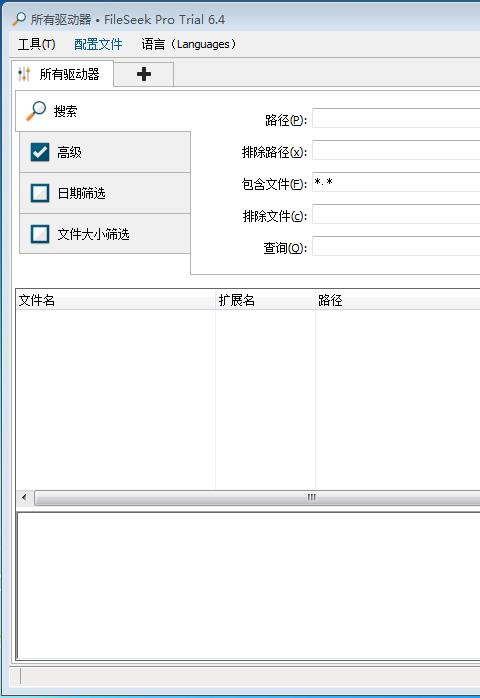The height and width of the screenshot is (698, 480).
Task: Click the 高级 label text
Action: point(69,152)
